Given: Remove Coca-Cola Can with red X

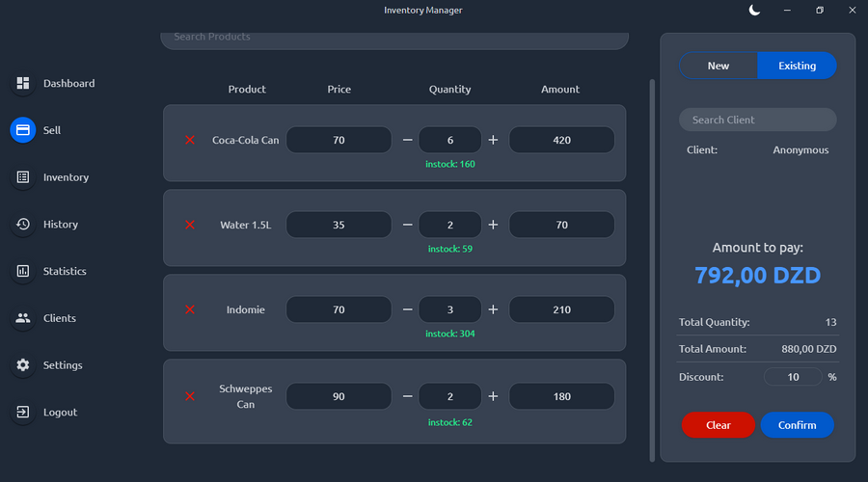Looking at the screenshot, I should tap(190, 140).
